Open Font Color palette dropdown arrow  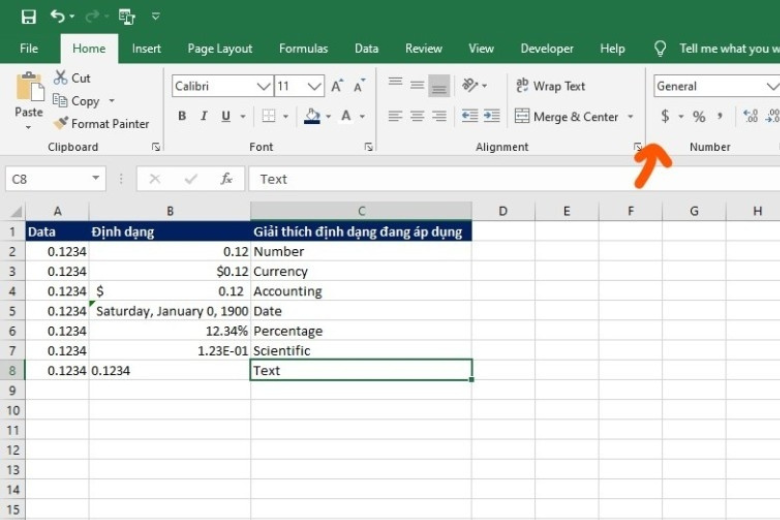[362, 116]
